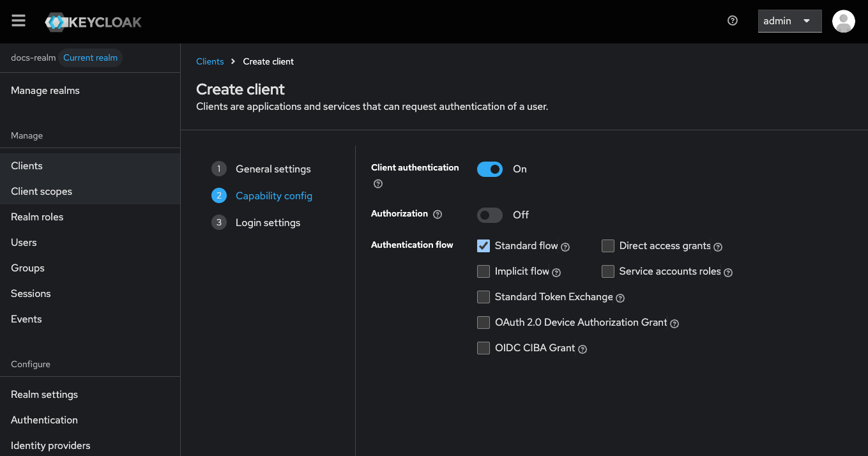Turn off Client authentication toggle
Screen dimensions: 868x456
click(490, 169)
